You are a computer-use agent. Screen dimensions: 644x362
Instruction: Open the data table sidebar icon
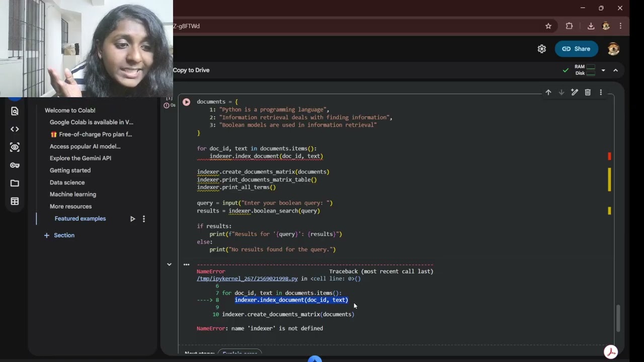(15, 202)
